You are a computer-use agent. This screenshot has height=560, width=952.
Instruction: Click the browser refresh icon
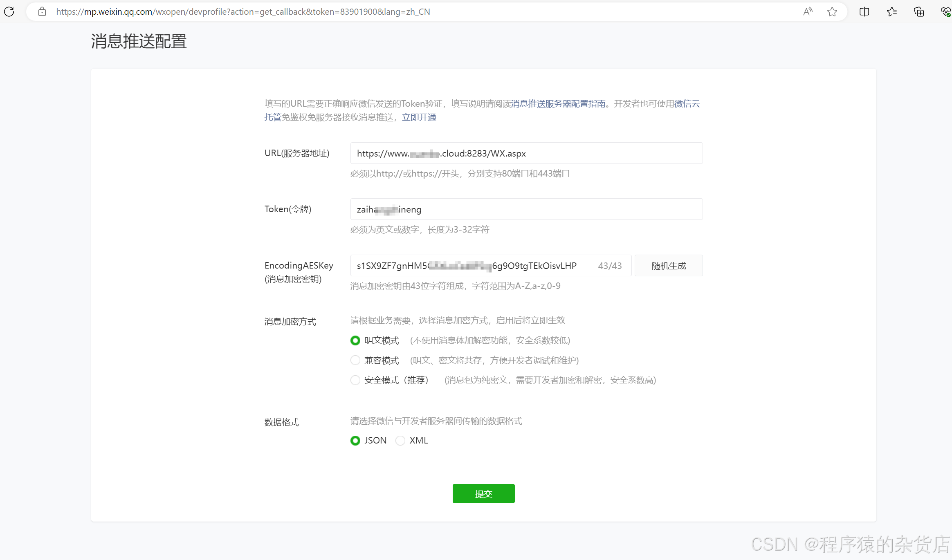[9, 11]
